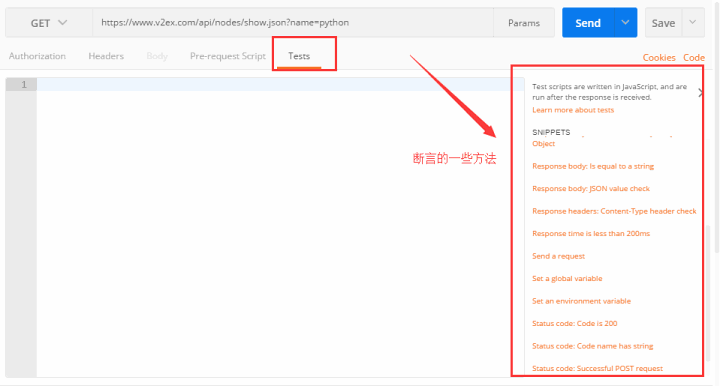Screen dimensions: 720x386
Task: Insert the Successful POST request snippet
Action: [597, 369]
